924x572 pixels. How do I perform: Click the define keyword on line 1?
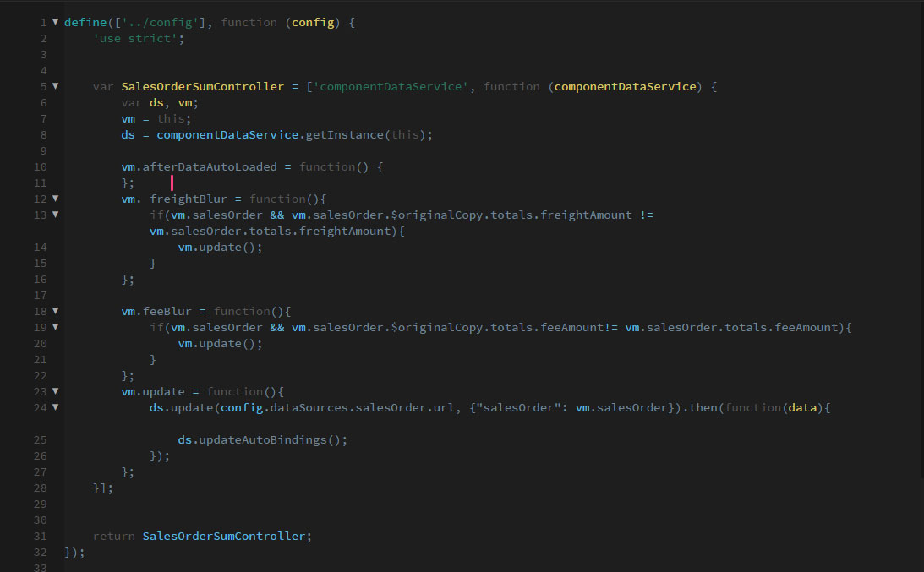pyautogui.click(x=85, y=22)
